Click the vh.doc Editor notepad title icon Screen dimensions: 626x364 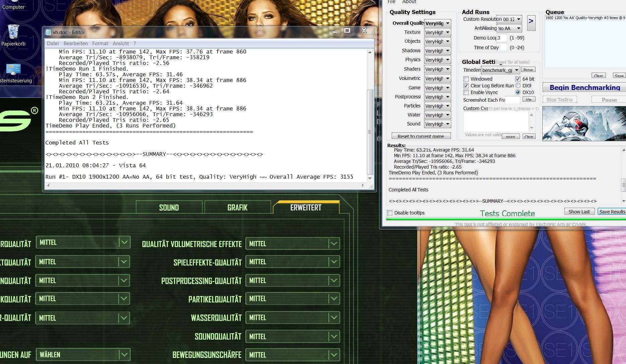point(49,32)
